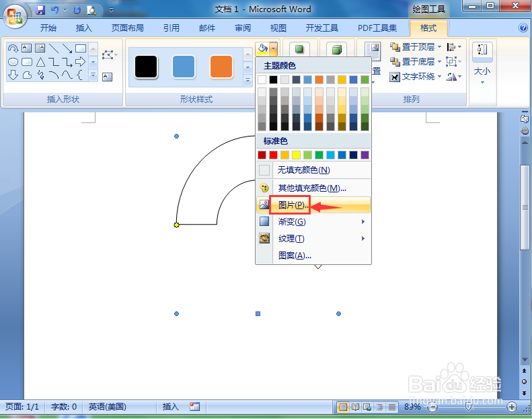Switch to Print Layout view
The width and height of the screenshot is (532, 419).
(343, 407)
